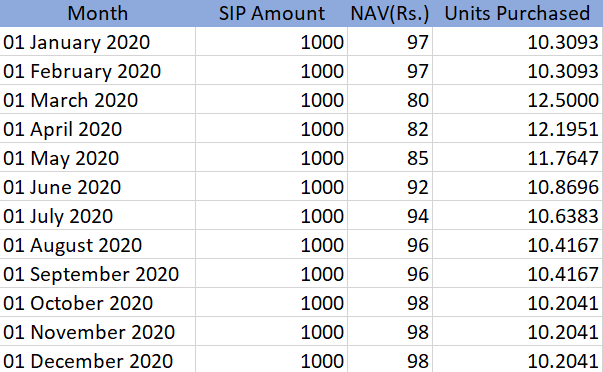The image size is (603, 372).
Task: Select units purchased 12.1951 cell
Action: click(x=518, y=128)
